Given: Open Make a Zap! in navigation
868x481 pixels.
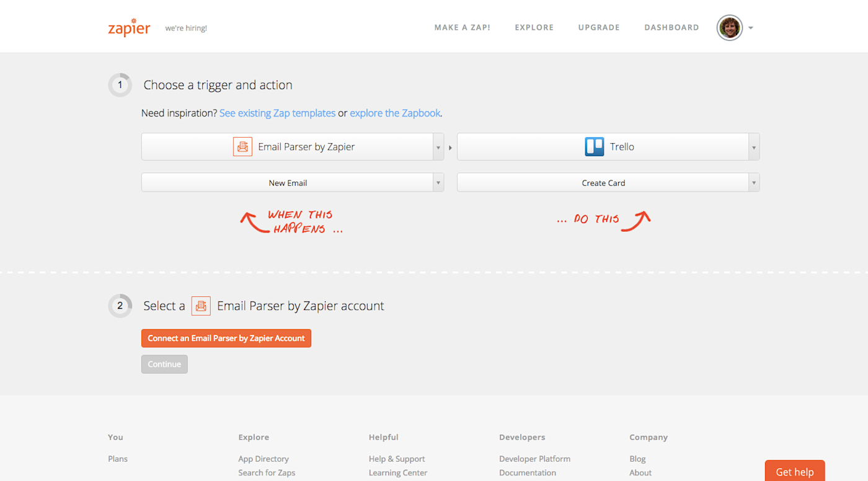Looking at the screenshot, I should [463, 27].
